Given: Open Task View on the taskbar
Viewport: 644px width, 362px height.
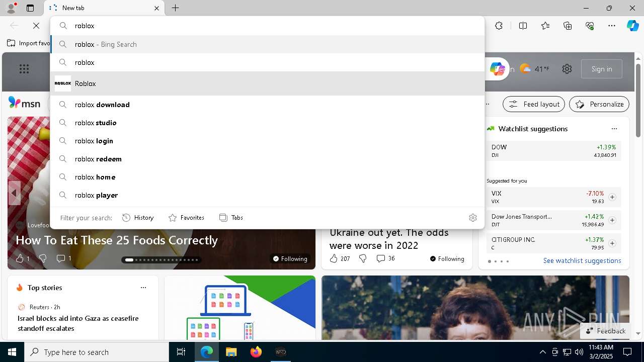Looking at the screenshot, I should pos(181,352).
